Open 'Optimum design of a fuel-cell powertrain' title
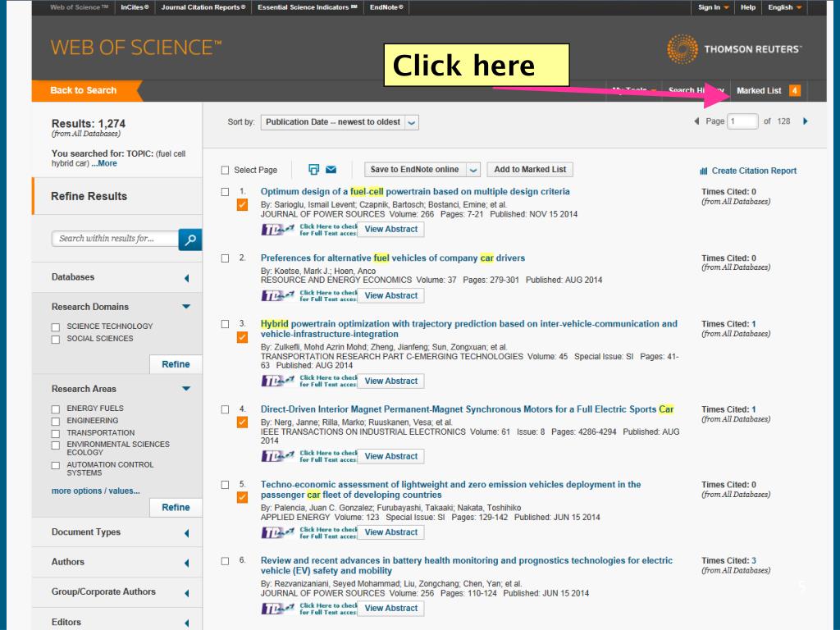Image resolution: width=840 pixels, height=630 pixels. tap(415, 191)
